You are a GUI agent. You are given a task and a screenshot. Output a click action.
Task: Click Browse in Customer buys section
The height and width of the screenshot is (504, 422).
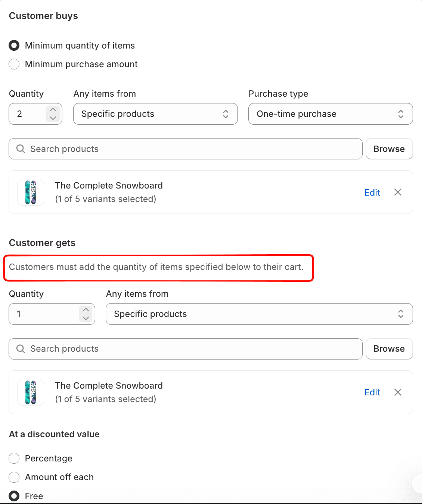[x=389, y=149]
